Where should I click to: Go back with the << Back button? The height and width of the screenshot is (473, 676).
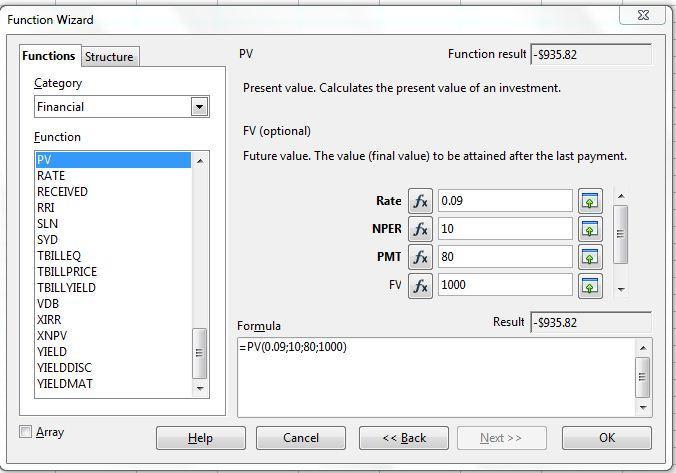pyautogui.click(x=404, y=438)
